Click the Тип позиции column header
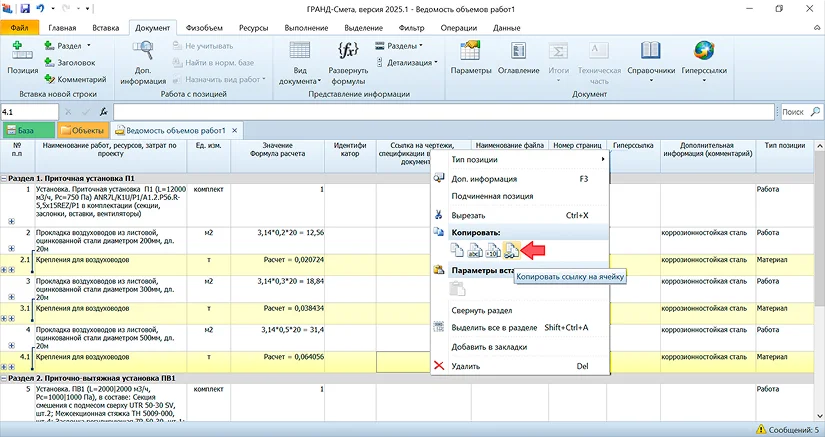Screen dimensions: 825x437 784,156
